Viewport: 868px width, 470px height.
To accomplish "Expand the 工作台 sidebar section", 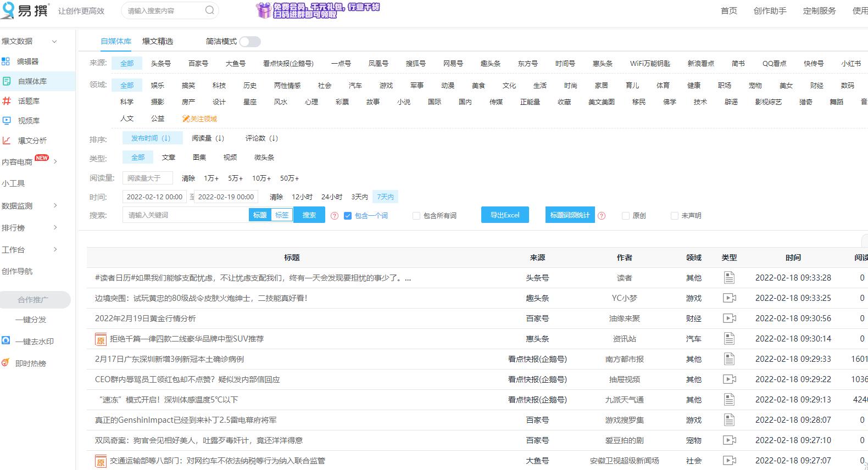I will 55,249.
